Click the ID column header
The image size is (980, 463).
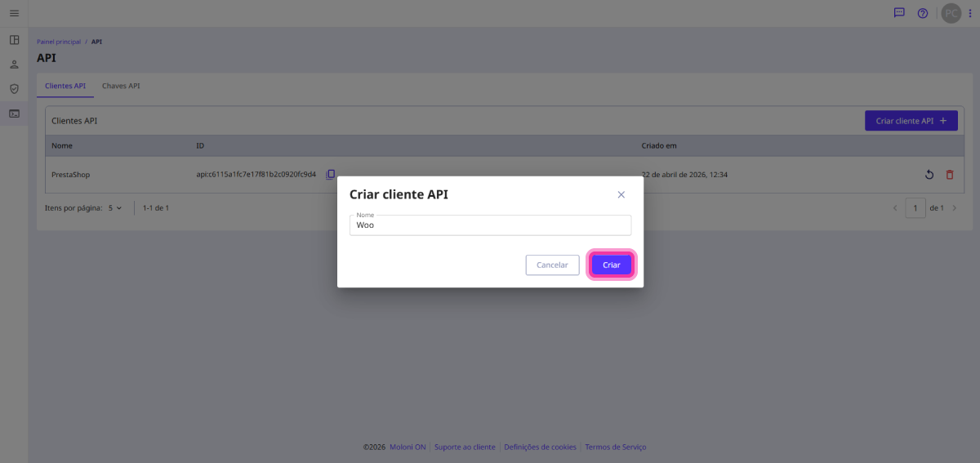coord(200,146)
